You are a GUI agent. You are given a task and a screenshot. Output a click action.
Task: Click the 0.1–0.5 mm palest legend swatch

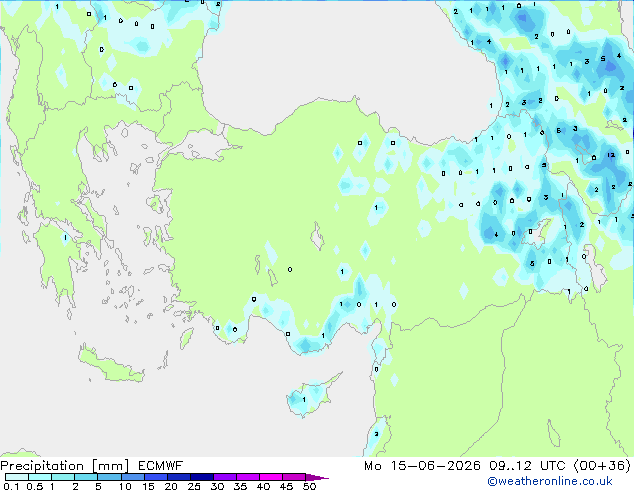(17, 477)
